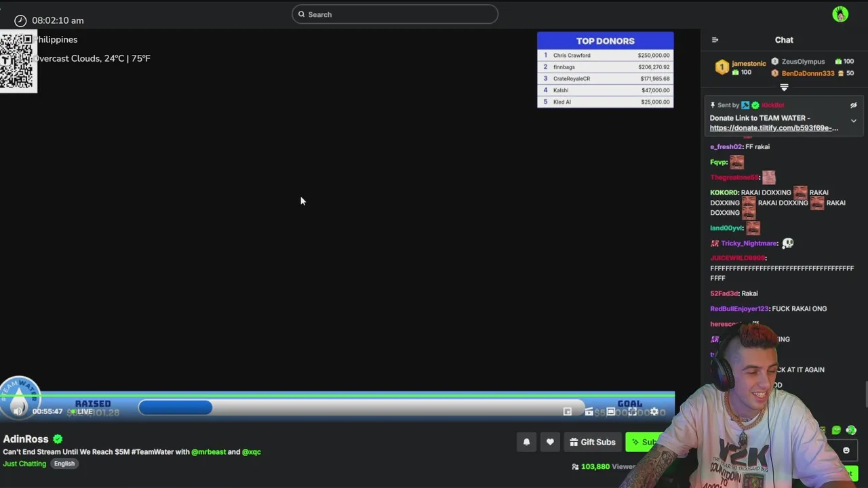Click the green Subscribe button
The image size is (868, 488).
tap(644, 442)
